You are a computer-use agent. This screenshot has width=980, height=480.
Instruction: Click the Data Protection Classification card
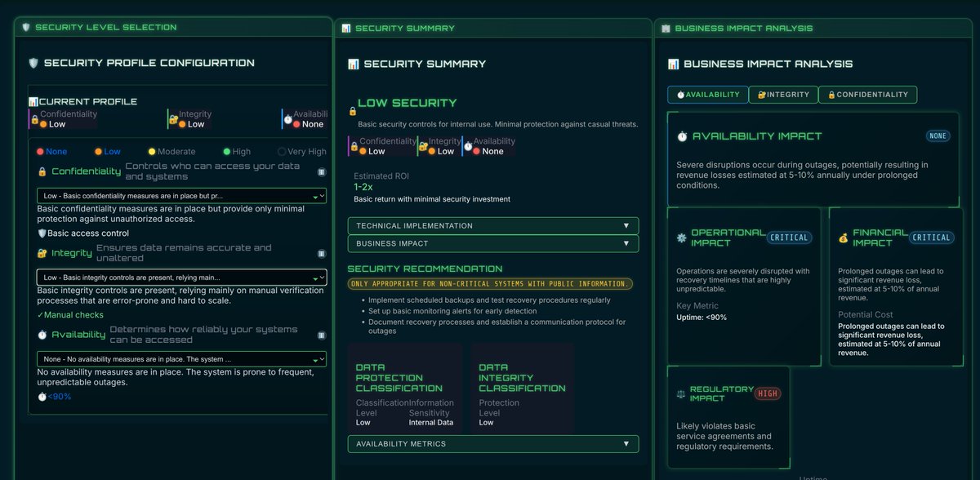tap(404, 387)
